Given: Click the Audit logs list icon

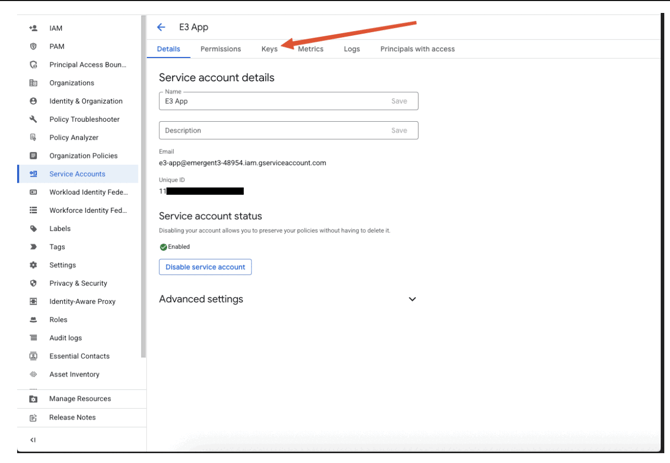Looking at the screenshot, I should click(33, 338).
